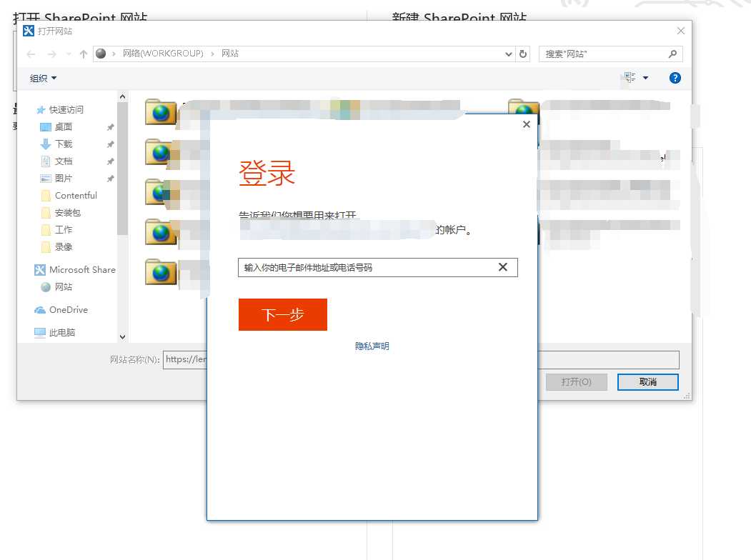Click the pin icon next to 文档
Image resolution: width=751 pixels, height=560 pixels.
pos(110,161)
